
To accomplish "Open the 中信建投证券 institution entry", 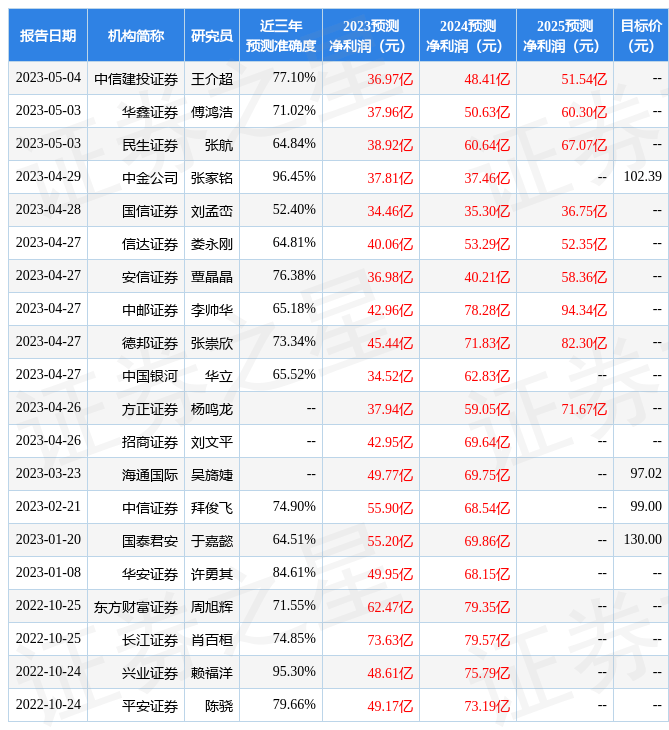I will coord(136,79).
